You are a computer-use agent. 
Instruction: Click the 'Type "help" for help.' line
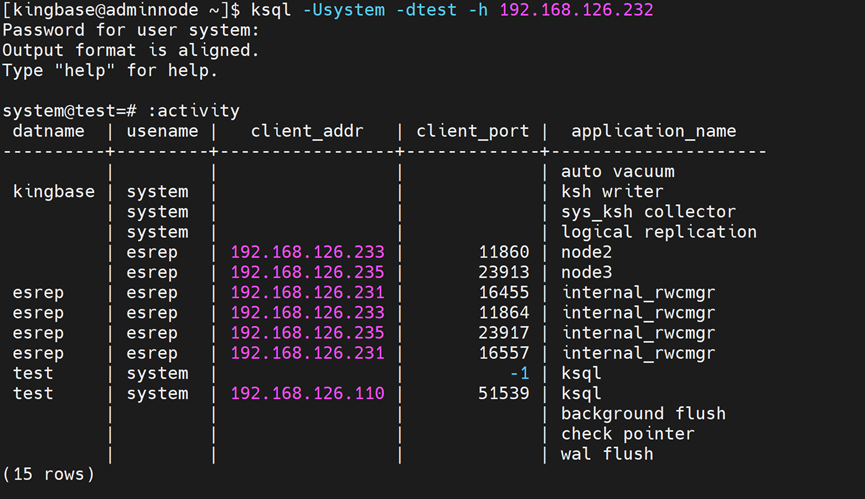[110, 71]
